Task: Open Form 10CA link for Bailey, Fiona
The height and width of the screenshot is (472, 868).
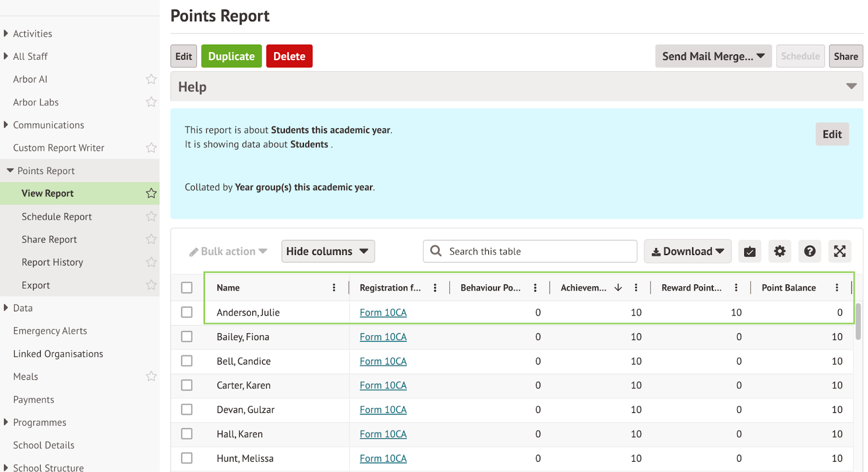Action: pos(383,337)
